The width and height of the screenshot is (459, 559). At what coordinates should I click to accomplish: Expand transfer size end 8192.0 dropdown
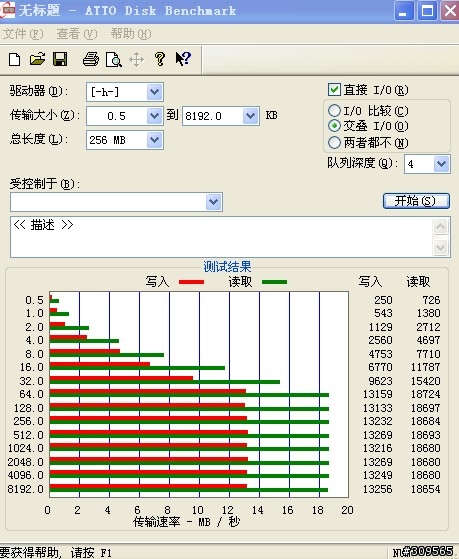(x=251, y=116)
